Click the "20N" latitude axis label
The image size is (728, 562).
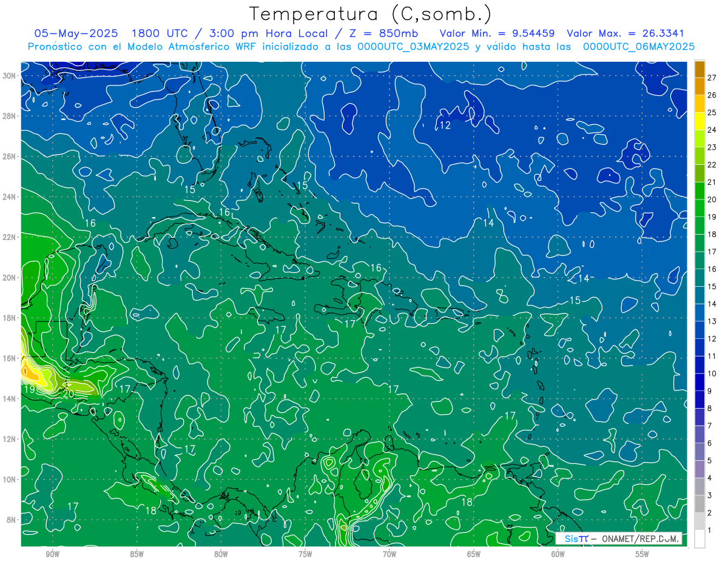point(10,278)
